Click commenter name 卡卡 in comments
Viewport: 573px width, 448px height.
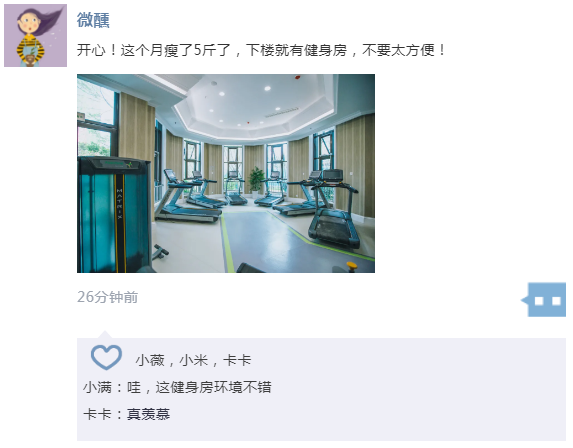pos(97,414)
